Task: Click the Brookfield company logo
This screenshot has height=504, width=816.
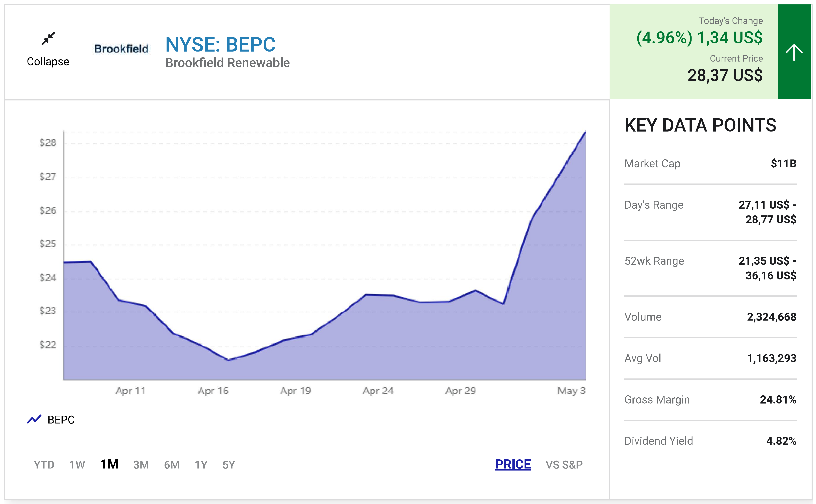Action: (121, 49)
